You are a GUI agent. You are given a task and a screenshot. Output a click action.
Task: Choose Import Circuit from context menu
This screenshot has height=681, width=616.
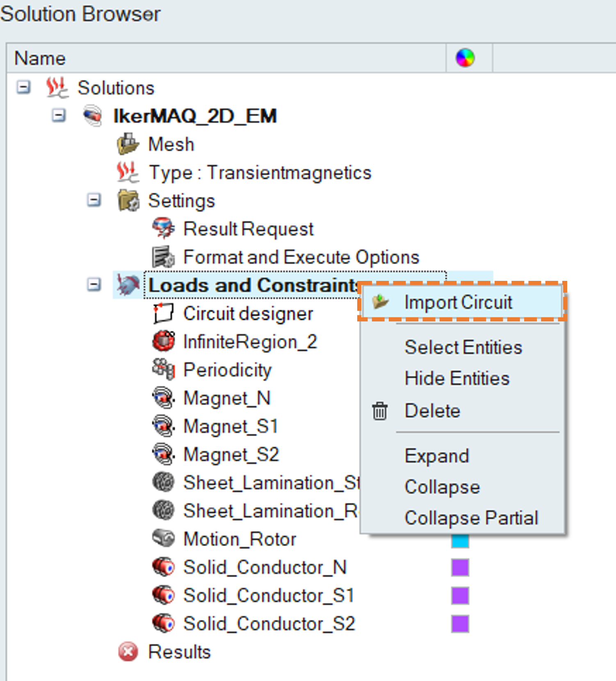pyautogui.click(x=458, y=303)
